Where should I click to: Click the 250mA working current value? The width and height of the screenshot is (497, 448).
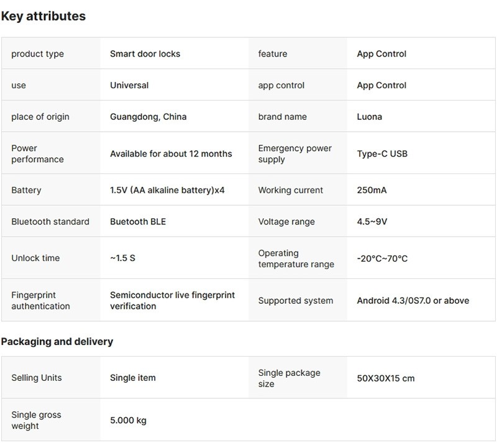pyautogui.click(x=372, y=190)
